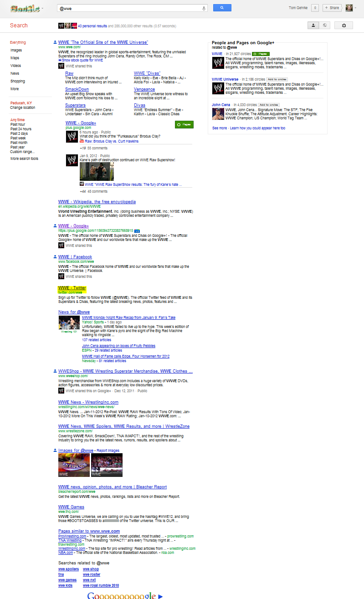Select the News filter in sidebar
This screenshot has height=599, width=364.
15,73
